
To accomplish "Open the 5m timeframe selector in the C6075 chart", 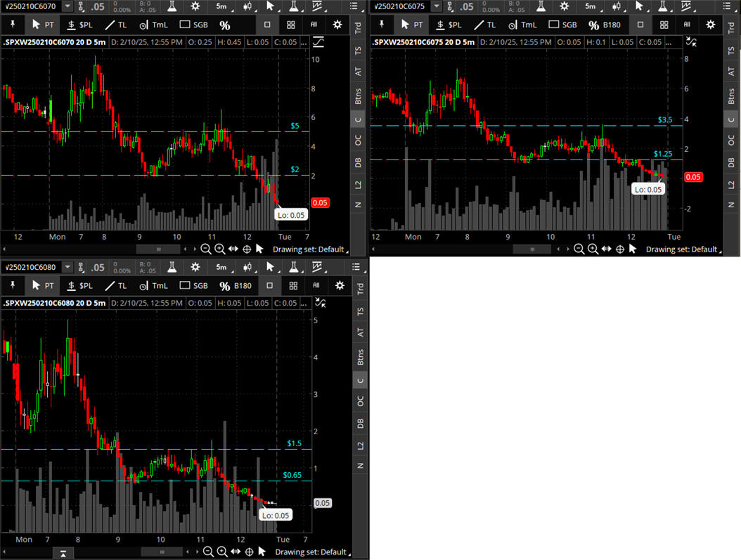I will point(591,6).
